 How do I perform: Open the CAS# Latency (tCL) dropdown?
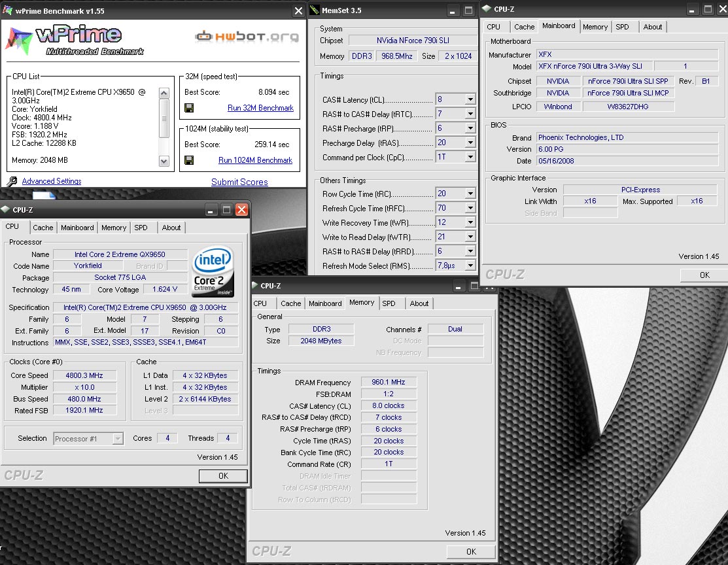[470, 99]
